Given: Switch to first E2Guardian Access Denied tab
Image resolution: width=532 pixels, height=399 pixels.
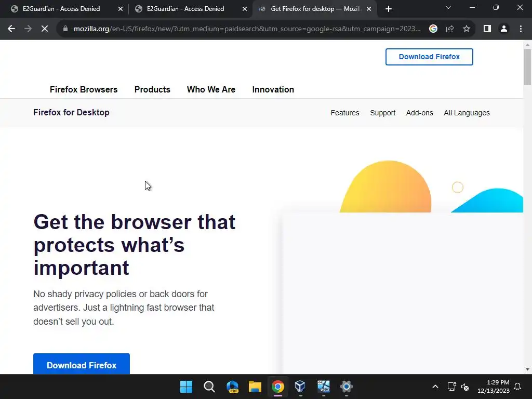Looking at the screenshot, I should [x=61, y=9].
